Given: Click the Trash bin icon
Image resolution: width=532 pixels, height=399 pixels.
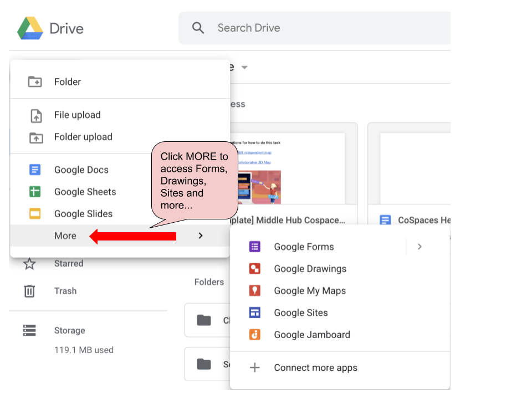Looking at the screenshot, I should coord(29,291).
